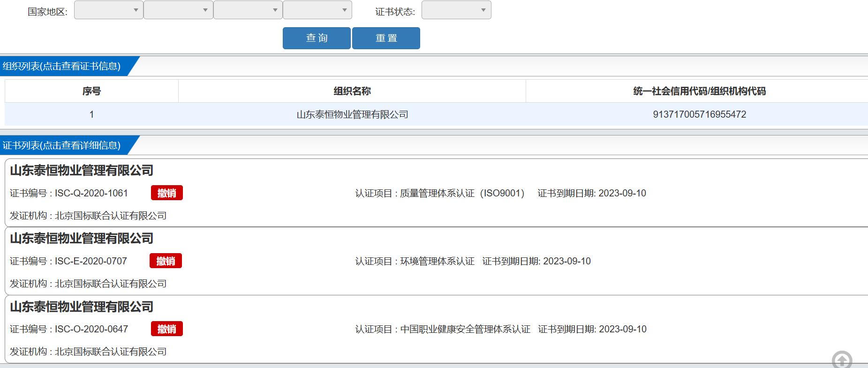This screenshot has width=868, height=368.
Task: Open the fourth 国家地区 dropdown
Action: click(317, 10)
